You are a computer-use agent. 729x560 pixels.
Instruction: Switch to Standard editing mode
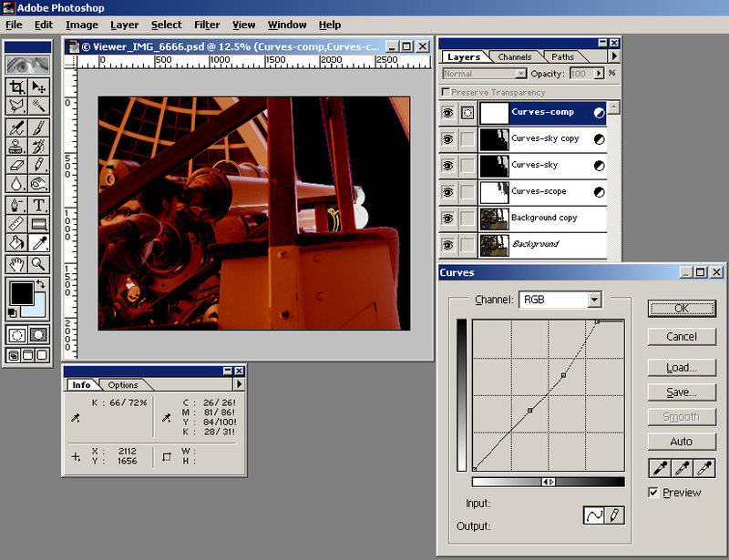[x=16, y=335]
